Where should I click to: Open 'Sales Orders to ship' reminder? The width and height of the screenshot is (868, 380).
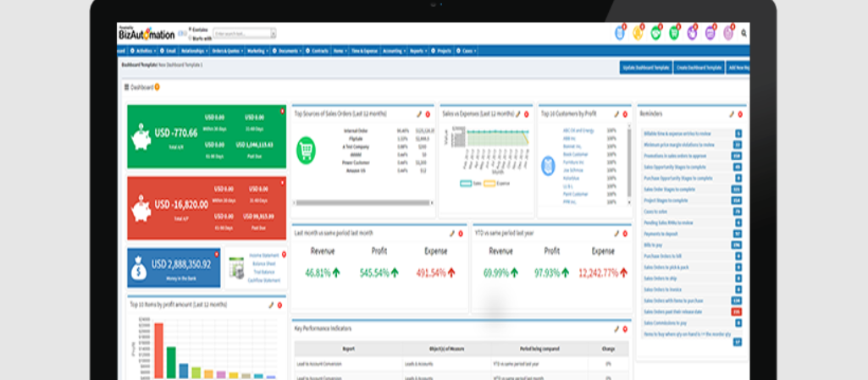660,278
